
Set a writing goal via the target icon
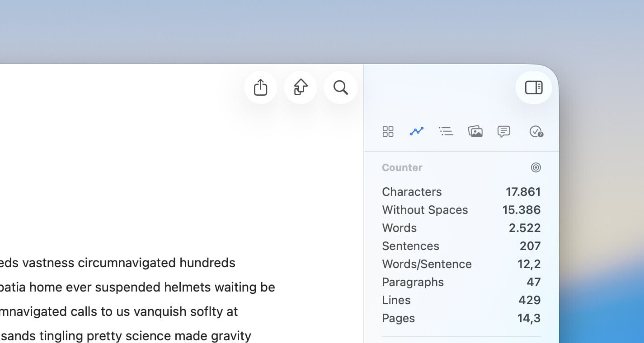pyautogui.click(x=536, y=167)
